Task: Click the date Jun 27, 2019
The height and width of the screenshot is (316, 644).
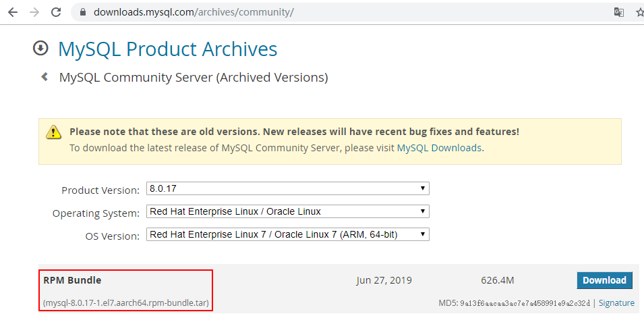Action: tap(384, 281)
